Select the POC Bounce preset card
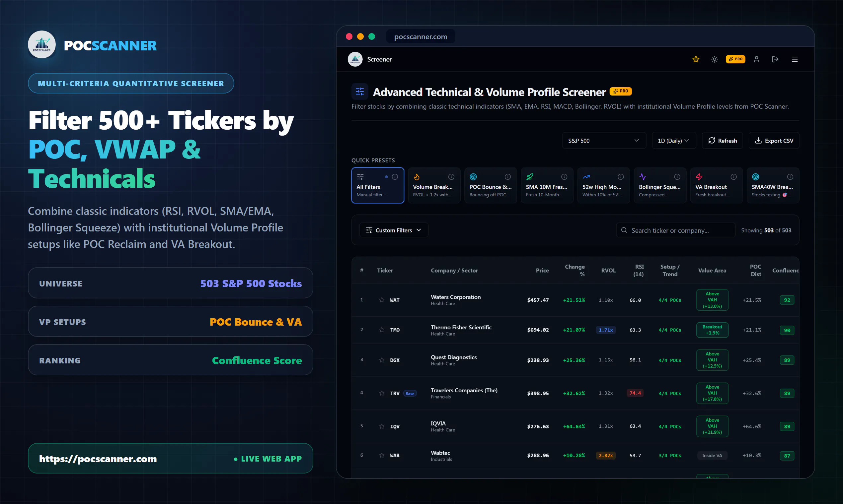 coord(491,185)
